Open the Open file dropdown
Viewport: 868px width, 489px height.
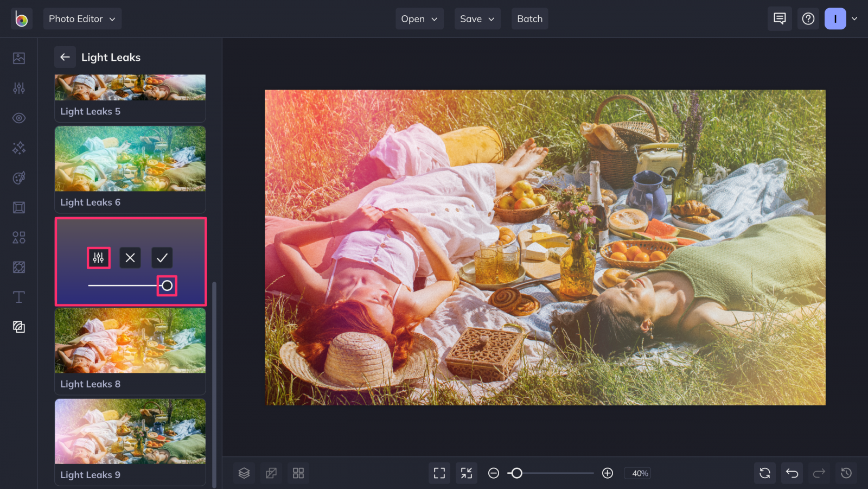click(419, 18)
